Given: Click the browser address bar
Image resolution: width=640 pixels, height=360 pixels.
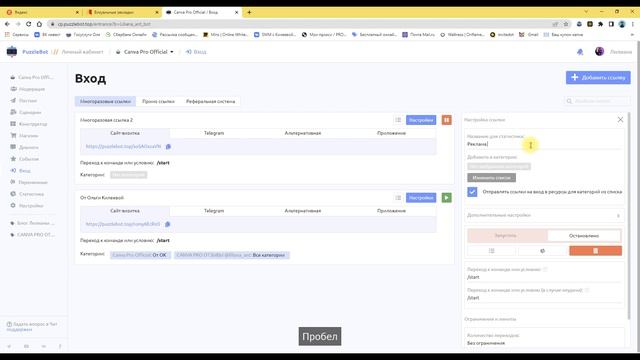Looking at the screenshot, I should pyautogui.click(x=302, y=24).
